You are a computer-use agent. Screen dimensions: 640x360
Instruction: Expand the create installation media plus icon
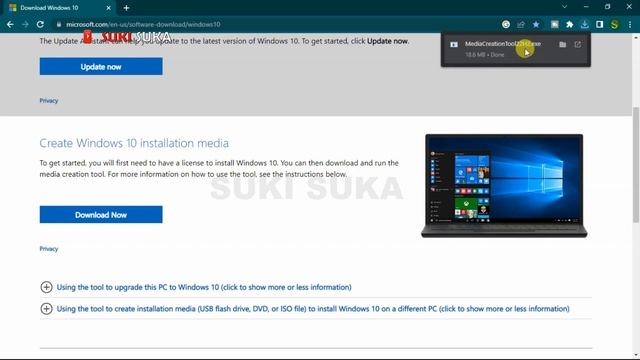coord(46,309)
